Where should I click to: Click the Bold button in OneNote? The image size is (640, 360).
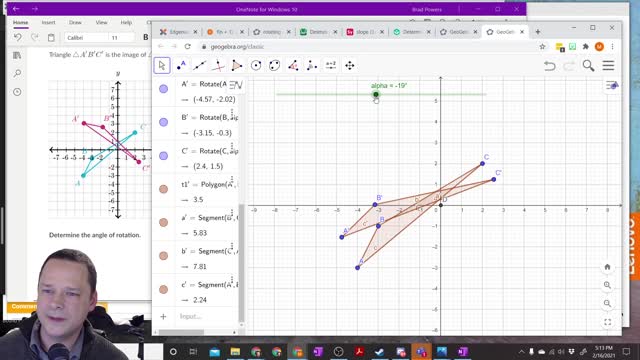[146, 38]
